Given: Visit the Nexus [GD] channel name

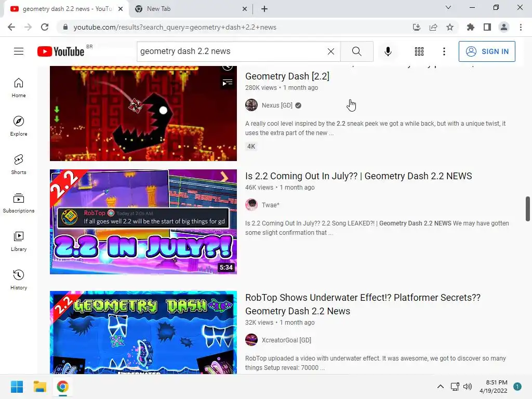Looking at the screenshot, I should point(277,105).
